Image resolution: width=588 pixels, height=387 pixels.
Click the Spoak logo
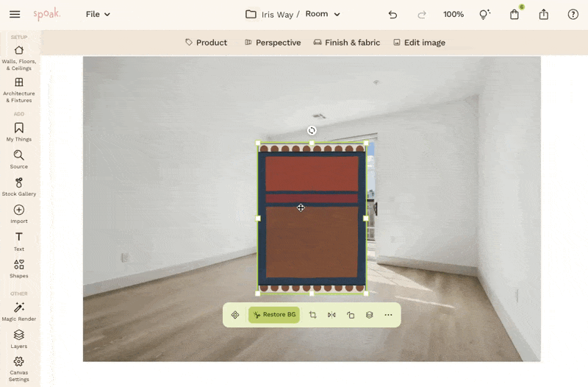coord(46,14)
